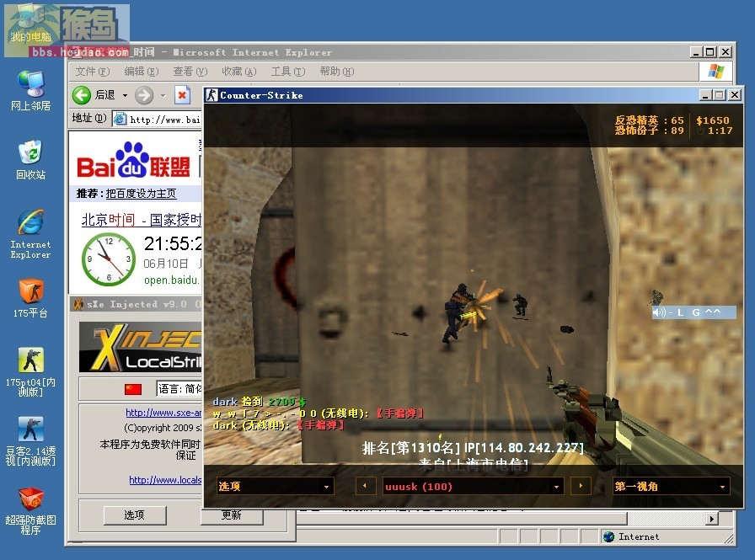
Task: Click the 排名[第1310名] IP text
Action: (473, 448)
